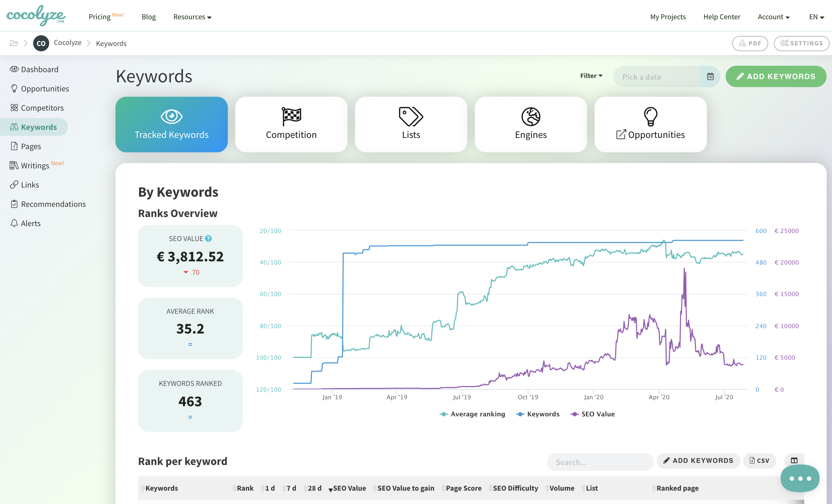Open the chat bubble widget
Image resolution: width=832 pixels, height=504 pixels.
coord(800,478)
